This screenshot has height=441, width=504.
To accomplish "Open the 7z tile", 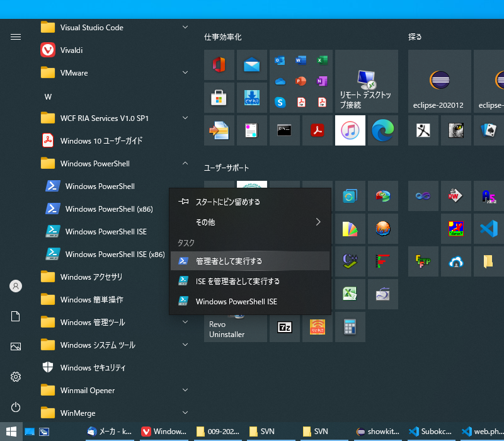I will [x=285, y=327].
